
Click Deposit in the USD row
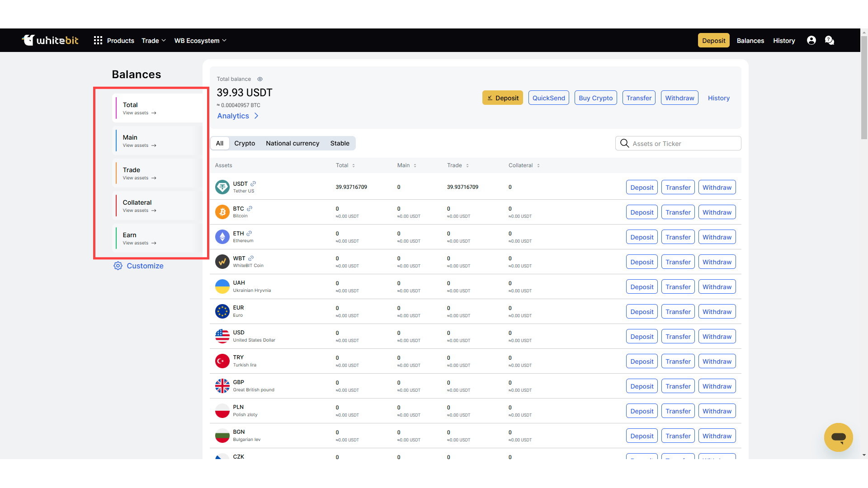642,336
